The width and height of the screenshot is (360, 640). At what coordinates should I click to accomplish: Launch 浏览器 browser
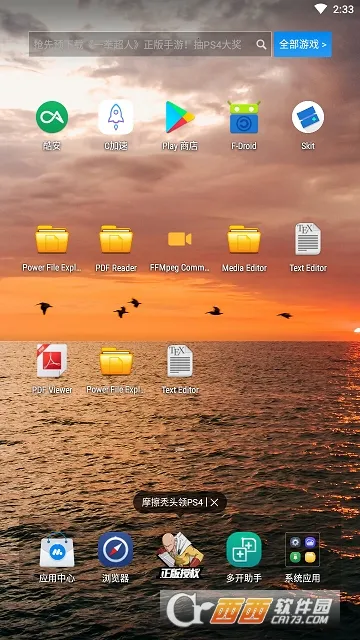point(116,550)
